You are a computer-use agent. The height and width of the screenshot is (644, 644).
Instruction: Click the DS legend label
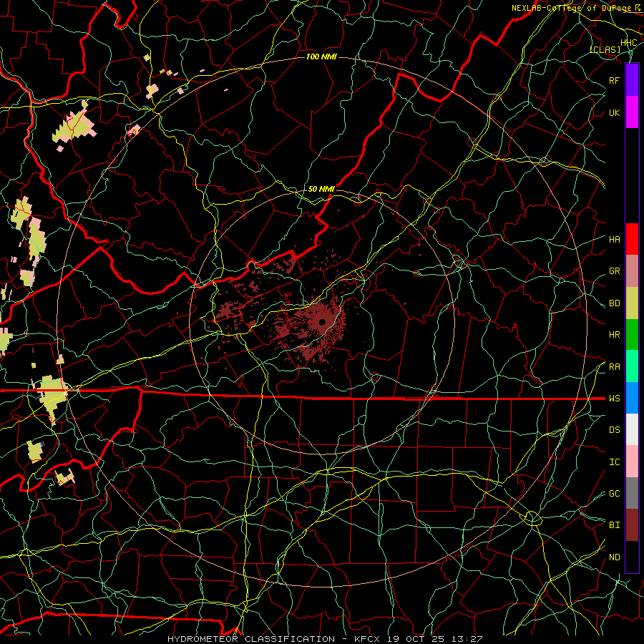pos(614,430)
